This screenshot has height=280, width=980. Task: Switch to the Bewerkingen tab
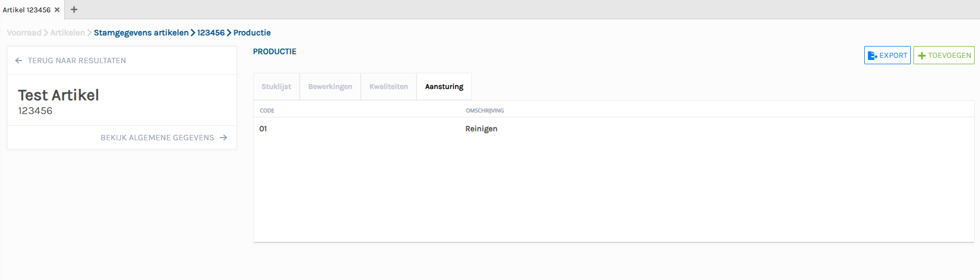click(x=330, y=87)
